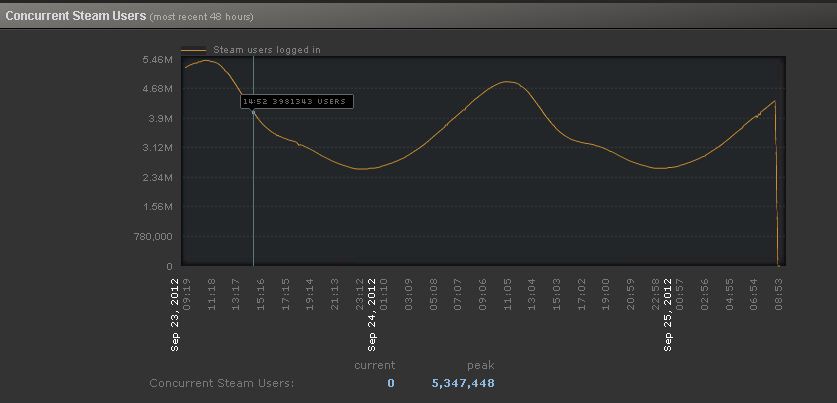Image resolution: width=837 pixels, height=403 pixels.
Task: Click the 08:53 time axis label
Action: pyautogui.click(x=779, y=294)
